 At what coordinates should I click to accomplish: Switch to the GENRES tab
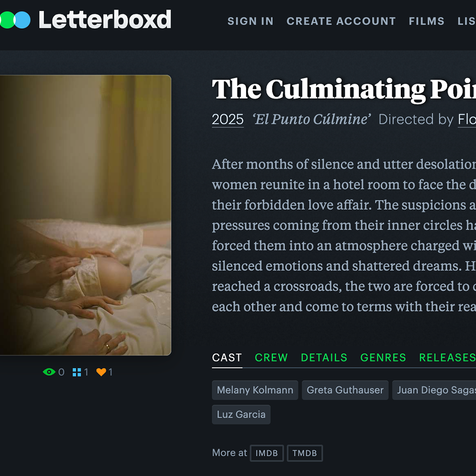[x=383, y=357]
